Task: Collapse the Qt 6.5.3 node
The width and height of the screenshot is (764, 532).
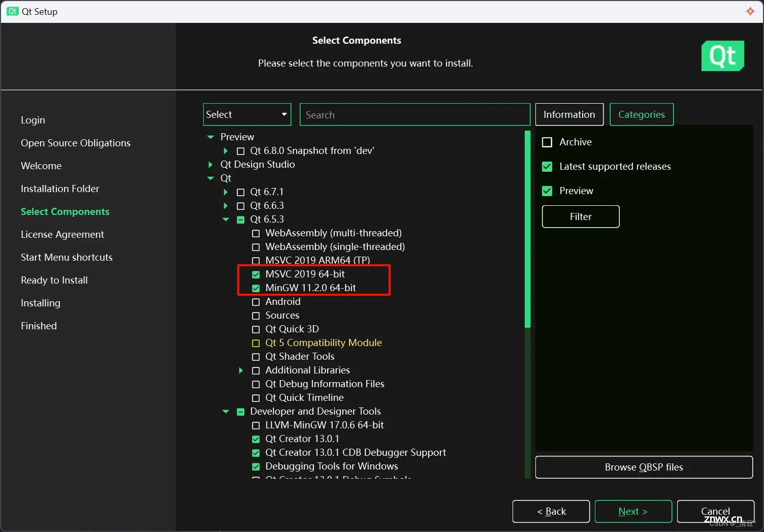Action: tap(226, 220)
